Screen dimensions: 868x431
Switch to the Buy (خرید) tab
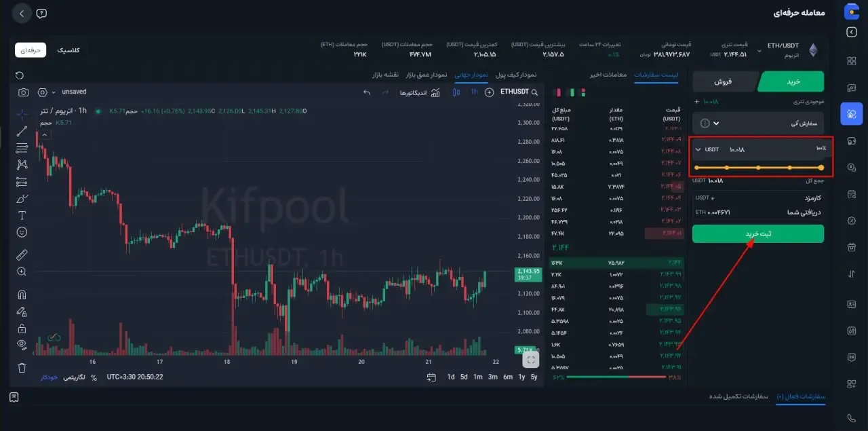[792, 81]
